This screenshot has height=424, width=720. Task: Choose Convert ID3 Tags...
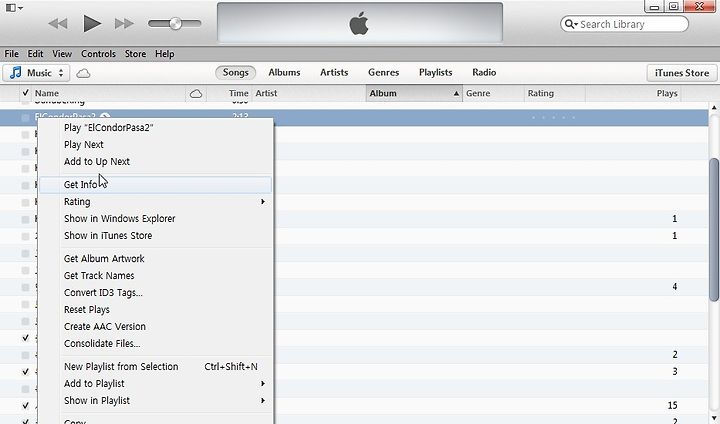156,293
